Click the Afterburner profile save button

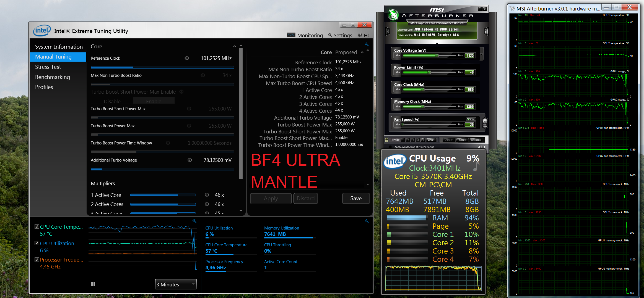point(431,140)
